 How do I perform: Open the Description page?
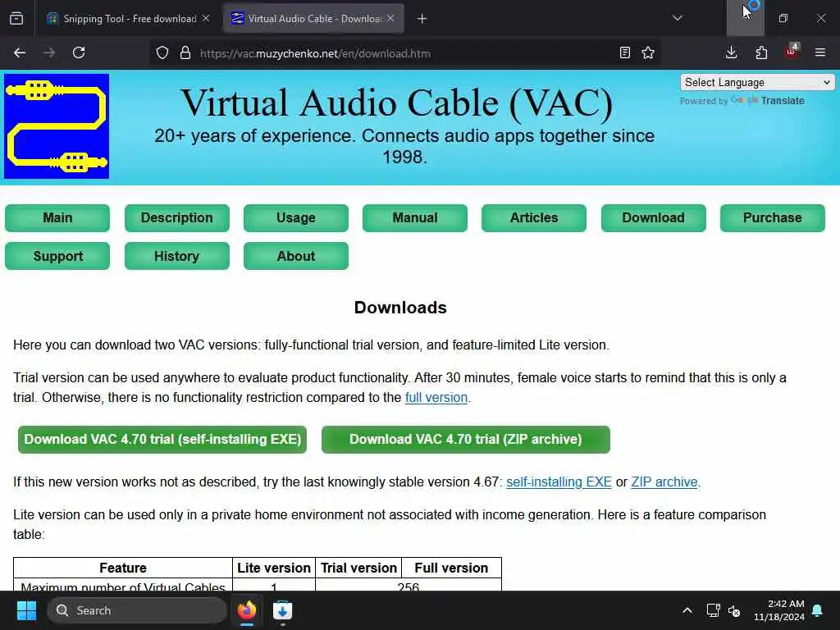(177, 218)
